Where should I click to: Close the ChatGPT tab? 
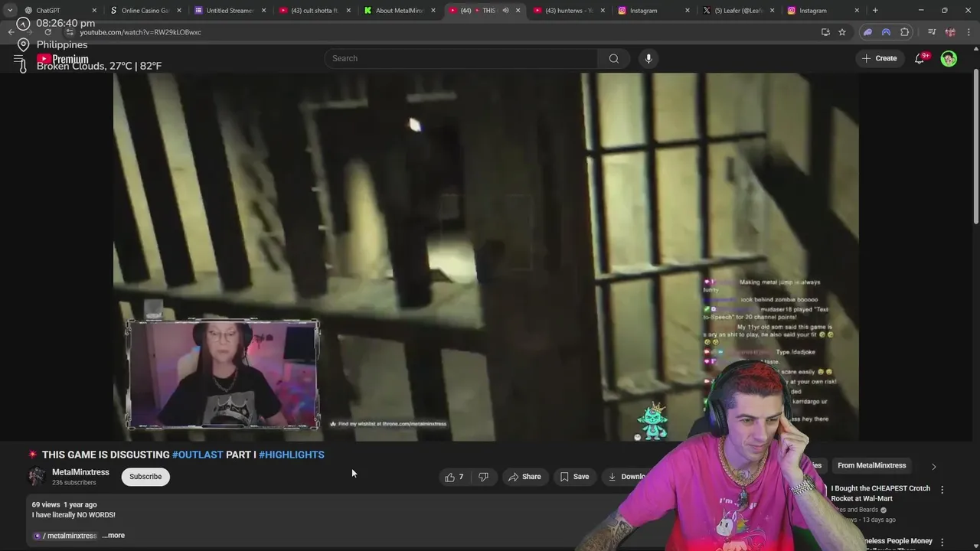click(95, 11)
